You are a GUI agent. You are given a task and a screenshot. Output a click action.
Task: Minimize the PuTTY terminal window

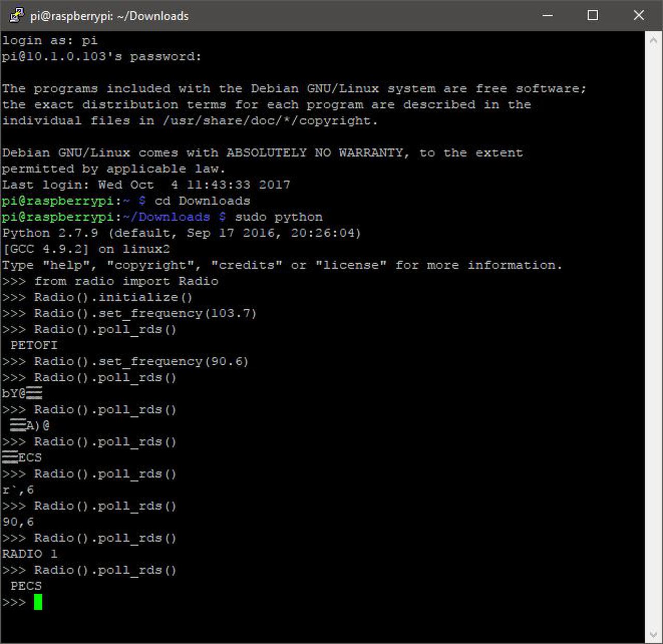(547, 16)
